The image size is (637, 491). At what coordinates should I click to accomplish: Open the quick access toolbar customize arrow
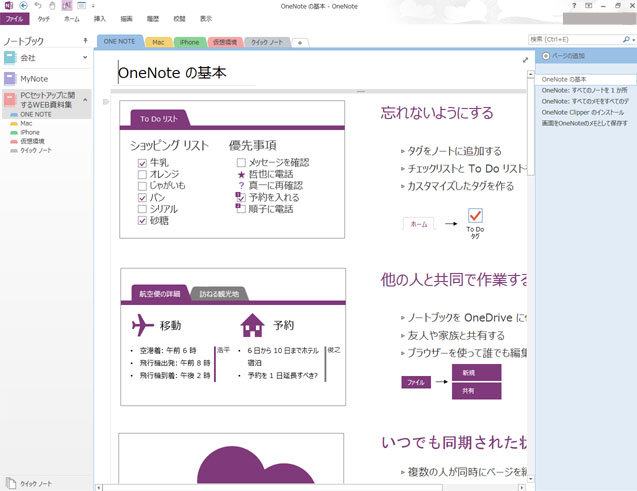(93, 6)
